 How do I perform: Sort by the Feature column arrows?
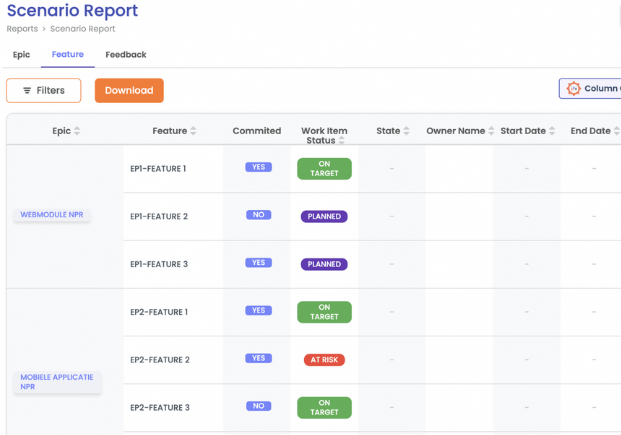[x=193, y=131]
